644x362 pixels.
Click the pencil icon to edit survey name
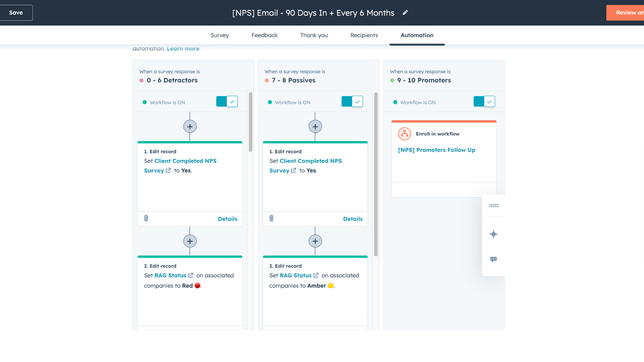click(x=405, y=13)
